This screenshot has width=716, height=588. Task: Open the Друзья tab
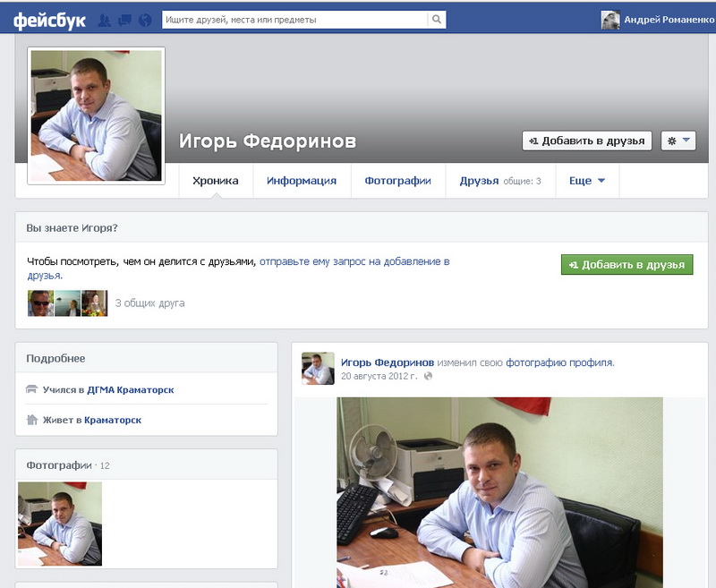[479, 181]
